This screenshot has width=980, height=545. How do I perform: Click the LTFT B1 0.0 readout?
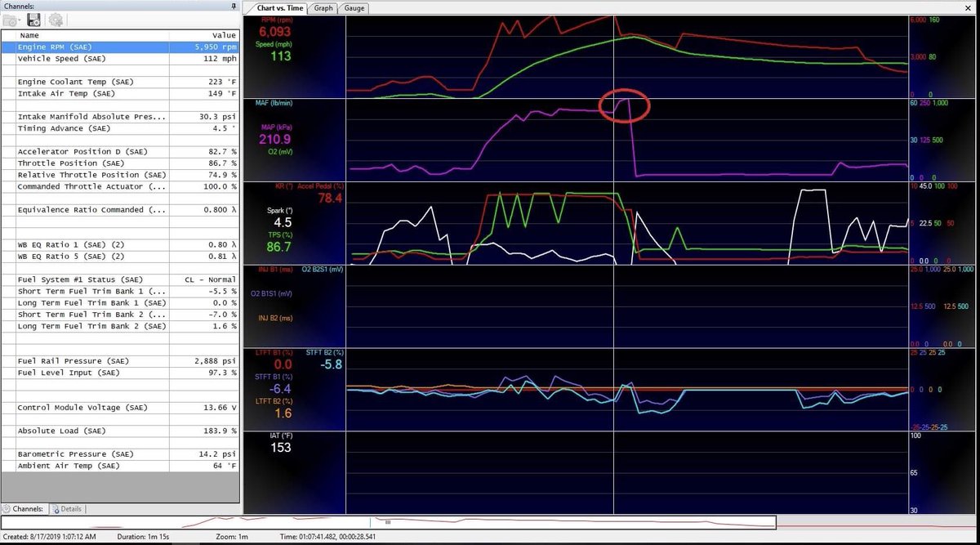(283, 364)
